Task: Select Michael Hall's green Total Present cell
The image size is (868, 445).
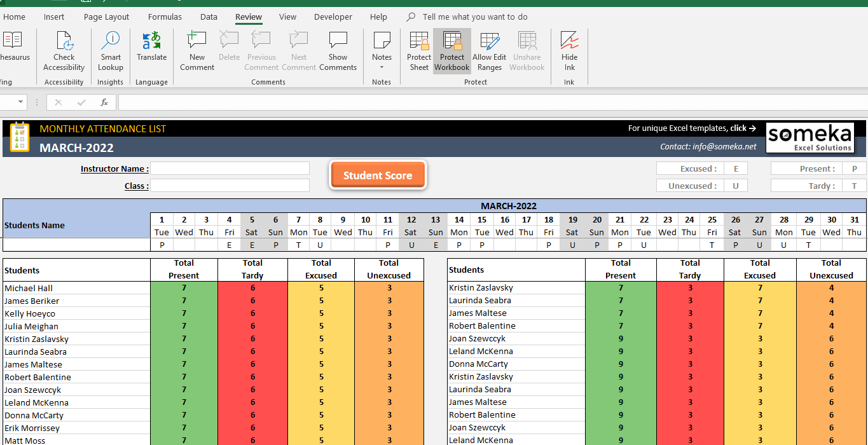Action: tap(184, 288)
